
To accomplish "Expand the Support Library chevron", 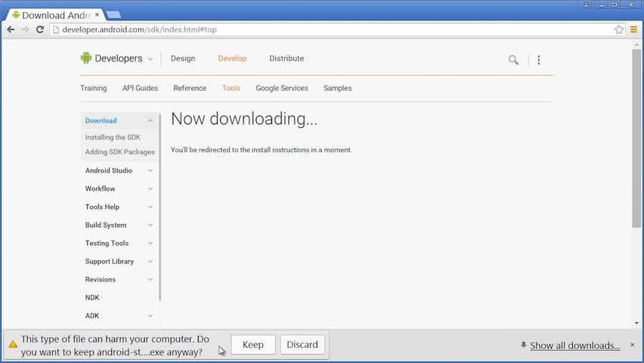I will pyautogui.click(x=150, y=261).
